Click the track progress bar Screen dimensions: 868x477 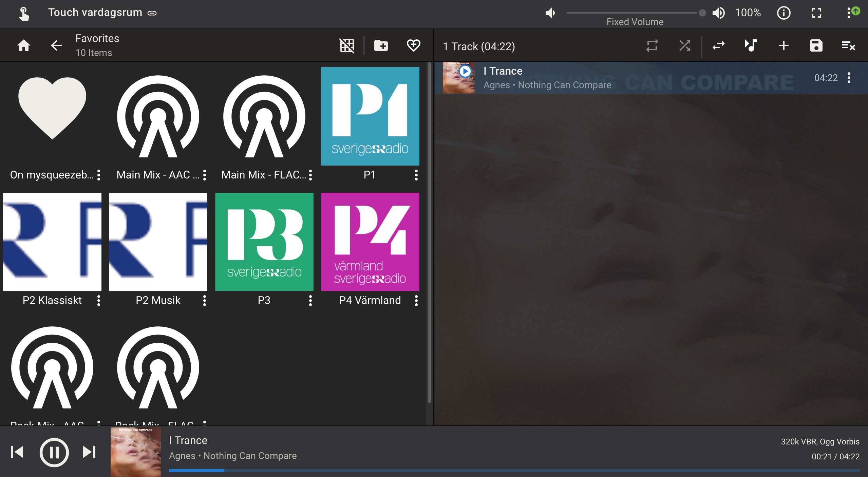[x=514, y=471]
